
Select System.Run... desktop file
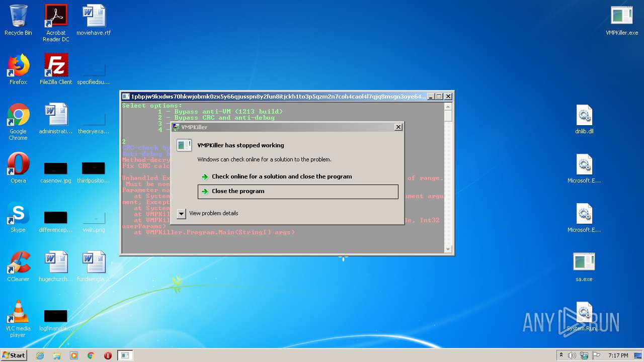tap(584, 316)
